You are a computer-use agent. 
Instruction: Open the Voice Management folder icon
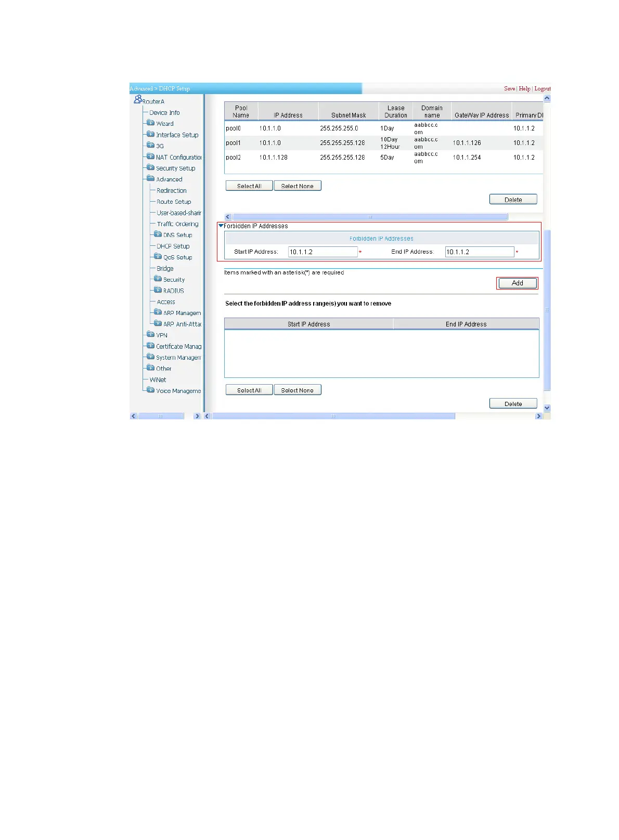[151, 390]
